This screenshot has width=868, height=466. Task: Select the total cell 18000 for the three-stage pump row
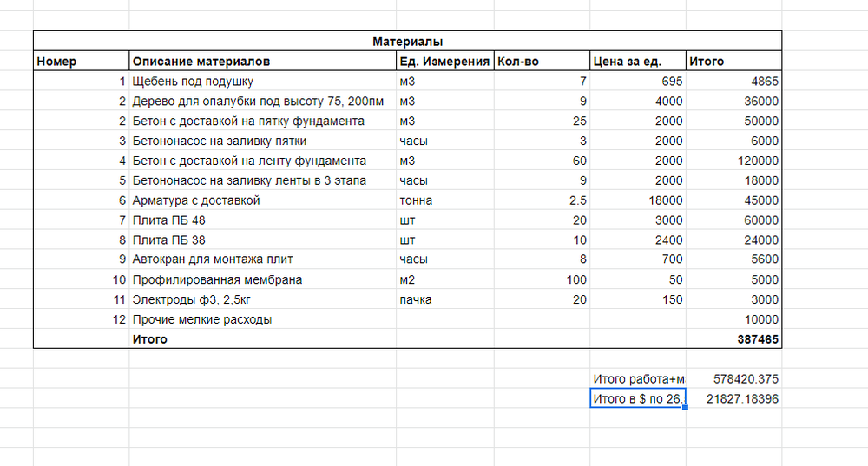coord(734,180)
